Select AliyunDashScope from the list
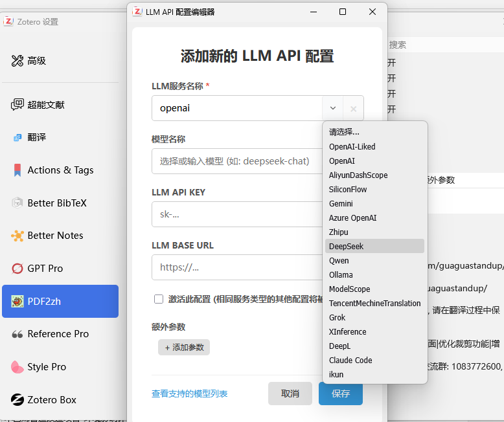The image size is (504, 422). pos(374,175)
